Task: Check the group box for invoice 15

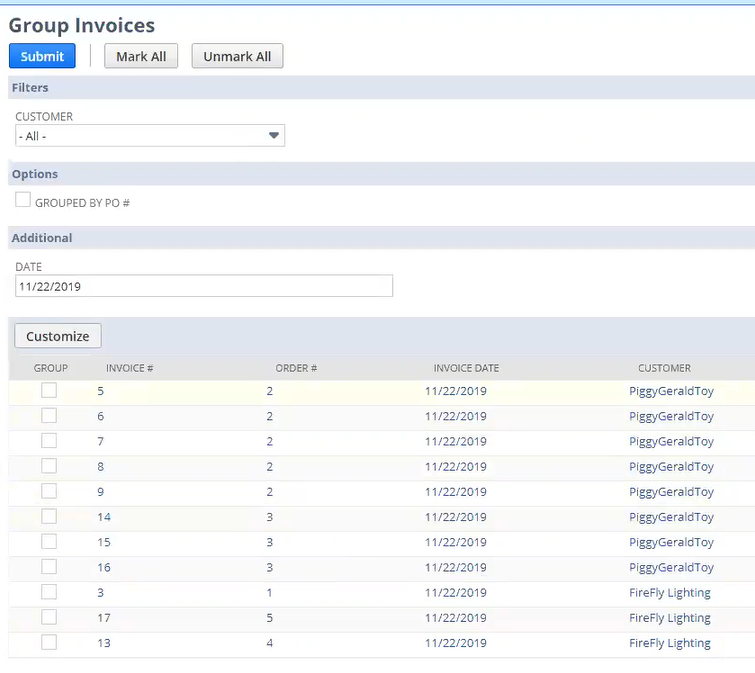Action: [x=49, y=542]
